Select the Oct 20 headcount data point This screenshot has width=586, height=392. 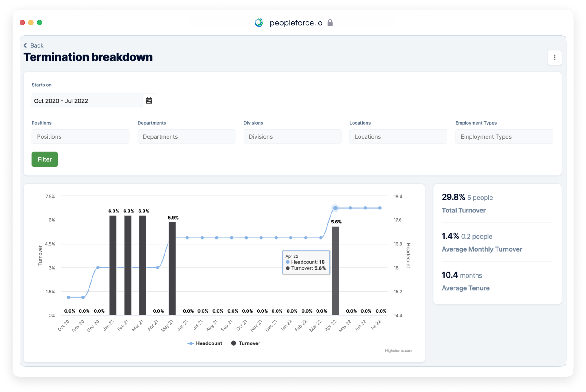click(68, 297)
